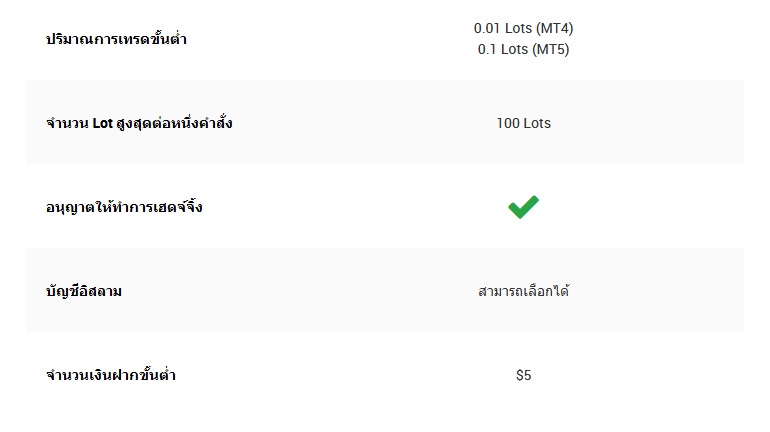
Task: Click the word "Lots" after 100
Action: pyautogui.click(x=537, y=123)
